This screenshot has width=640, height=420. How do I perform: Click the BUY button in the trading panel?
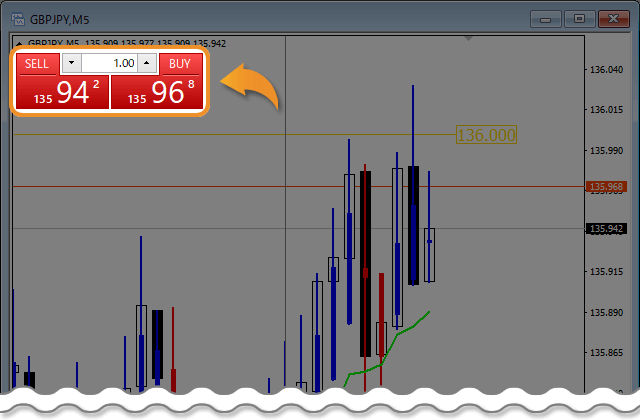[x=180, y=64]
